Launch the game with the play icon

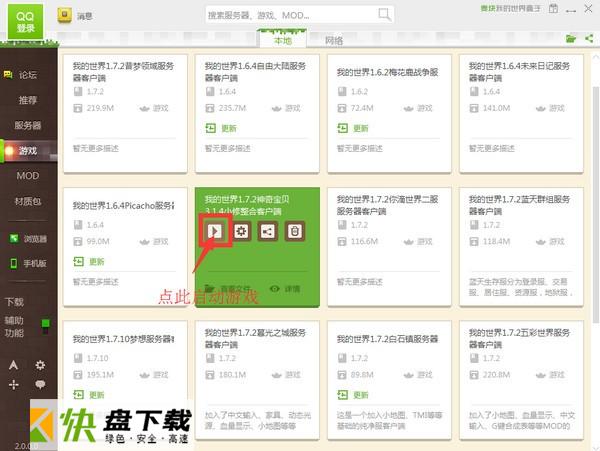[214, 231]
